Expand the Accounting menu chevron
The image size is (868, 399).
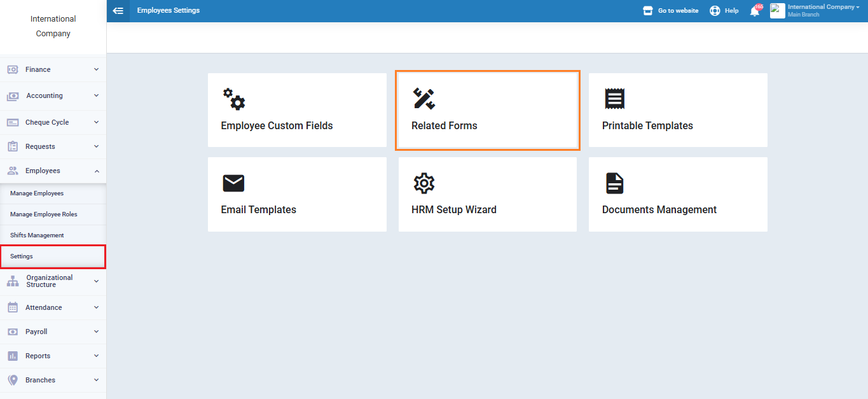point(96,95)
